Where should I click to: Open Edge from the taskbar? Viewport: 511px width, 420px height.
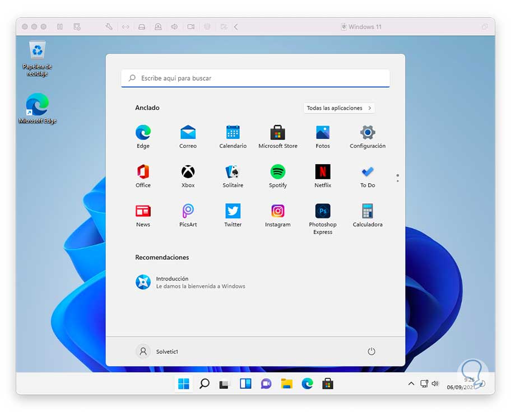307,384
